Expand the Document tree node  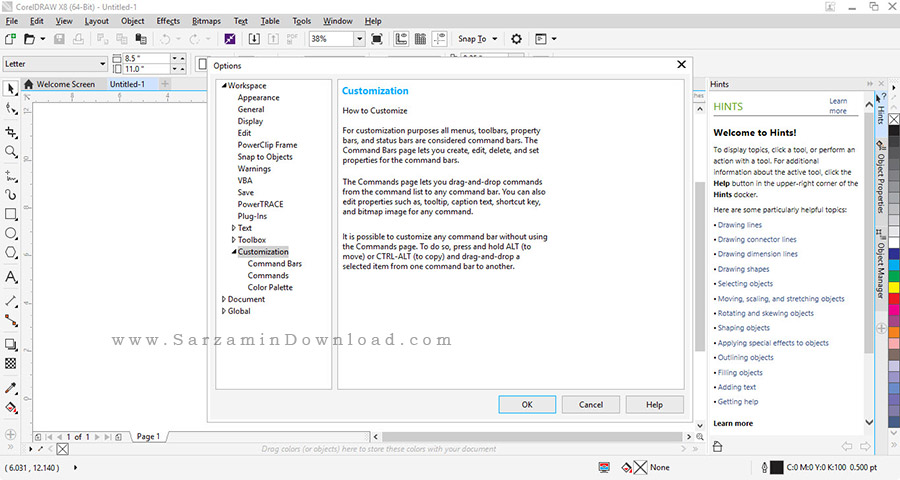(224, 299)
